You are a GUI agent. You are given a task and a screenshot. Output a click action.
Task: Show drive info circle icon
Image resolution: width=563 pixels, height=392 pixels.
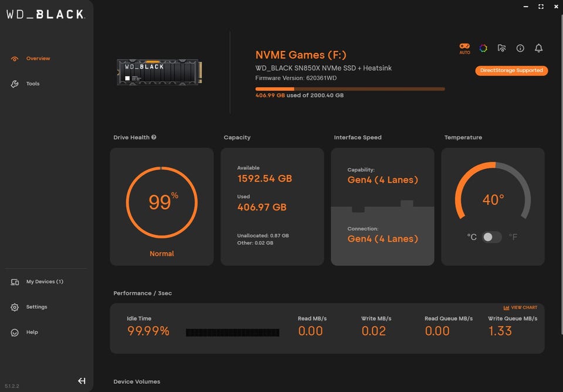pyautogui.click(x=520, y=48)
